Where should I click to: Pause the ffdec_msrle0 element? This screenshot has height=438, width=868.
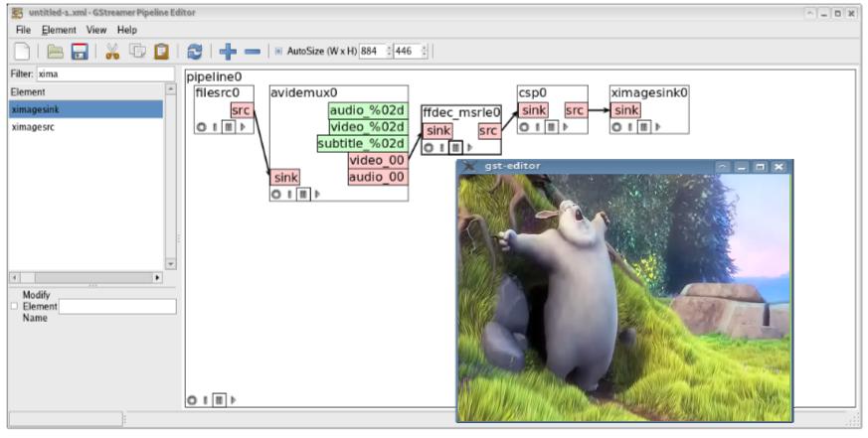pyautogui.click(x=455, y=148)
